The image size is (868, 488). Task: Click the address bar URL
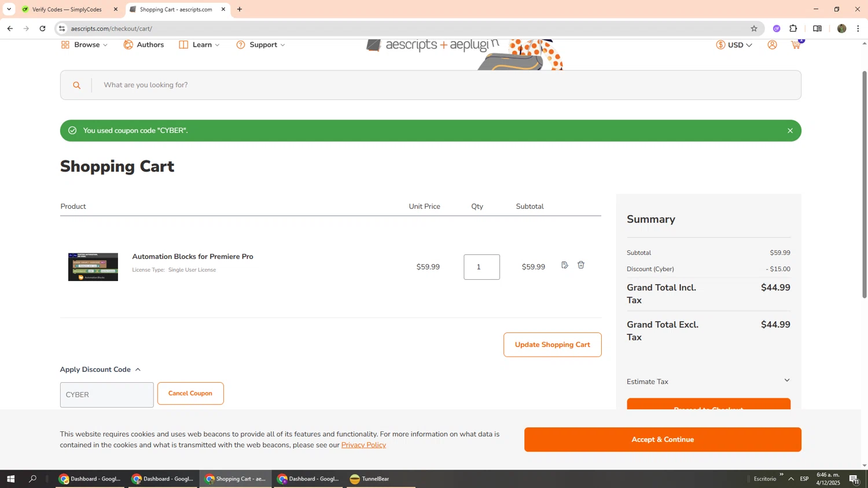click(x=112, y=28)
